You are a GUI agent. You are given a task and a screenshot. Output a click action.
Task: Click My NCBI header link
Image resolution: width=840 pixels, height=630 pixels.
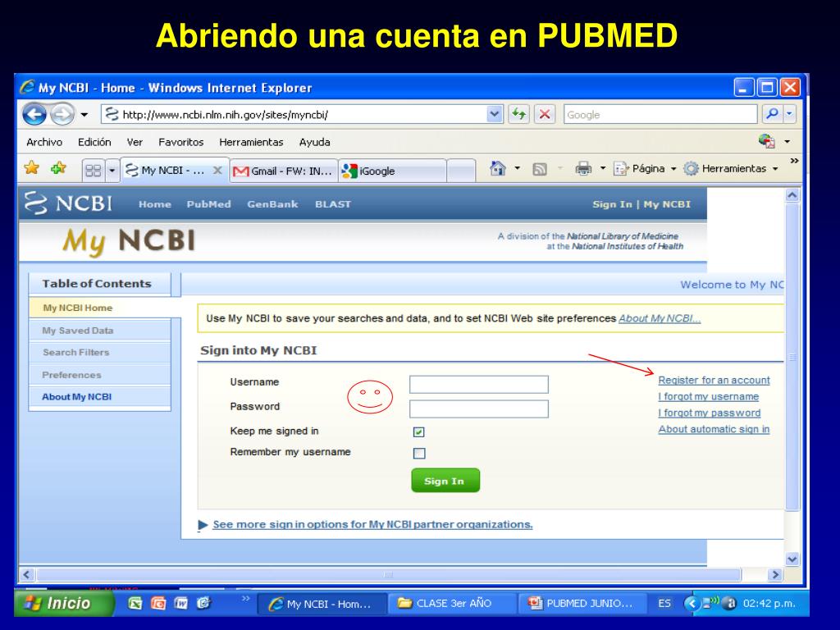pos(667,204)
